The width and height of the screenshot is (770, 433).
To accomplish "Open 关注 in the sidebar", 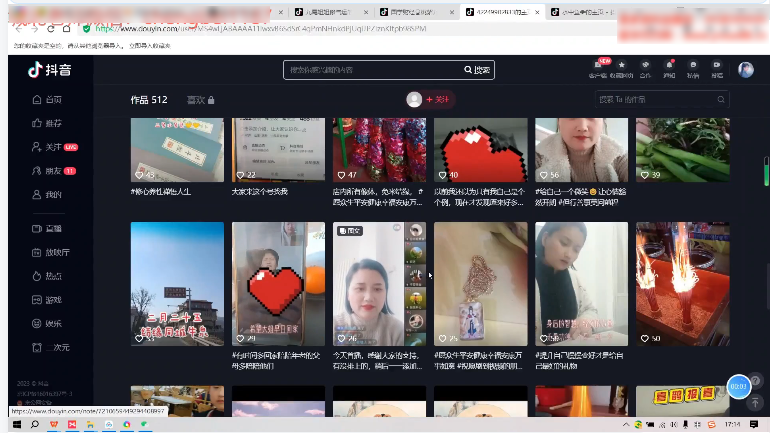I will (x=55, y=147).
